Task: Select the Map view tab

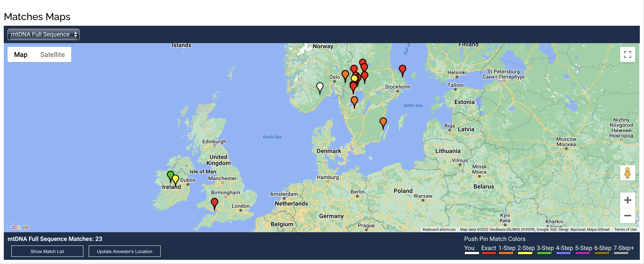Action: click(21, 55)
